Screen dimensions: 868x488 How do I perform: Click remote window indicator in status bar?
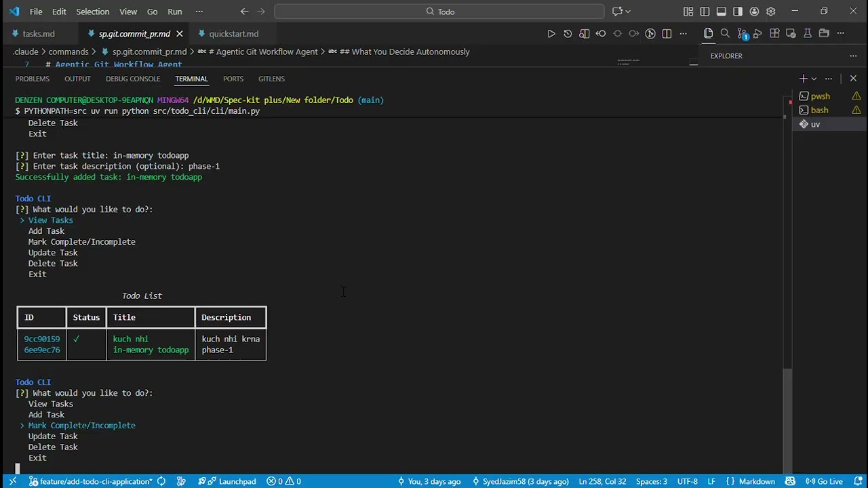pos(13,481)
